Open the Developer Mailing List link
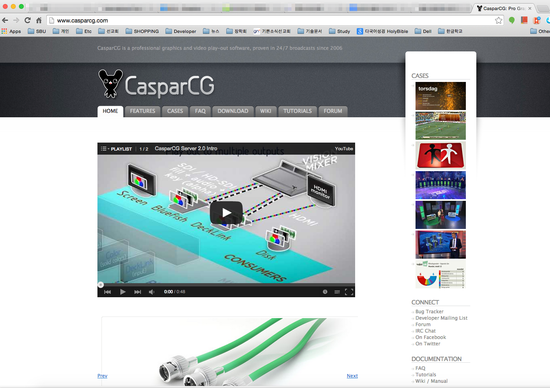 441,318
